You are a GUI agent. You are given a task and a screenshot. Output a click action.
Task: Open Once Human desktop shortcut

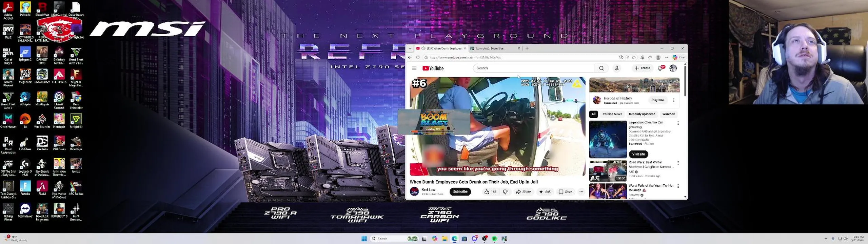click(8, 121)
